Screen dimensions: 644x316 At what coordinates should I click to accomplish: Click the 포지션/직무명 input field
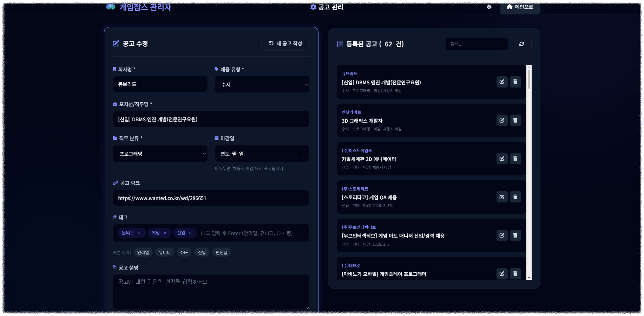(211, 119)
